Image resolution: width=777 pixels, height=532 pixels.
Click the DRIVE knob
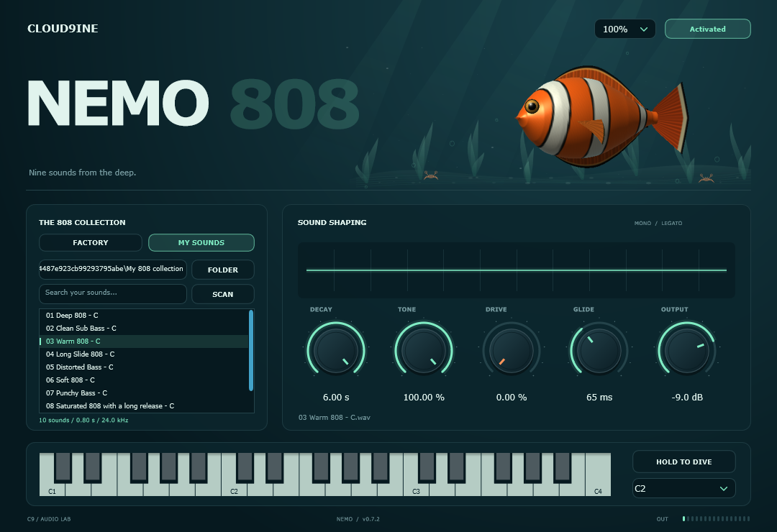(x=512, y=350)
